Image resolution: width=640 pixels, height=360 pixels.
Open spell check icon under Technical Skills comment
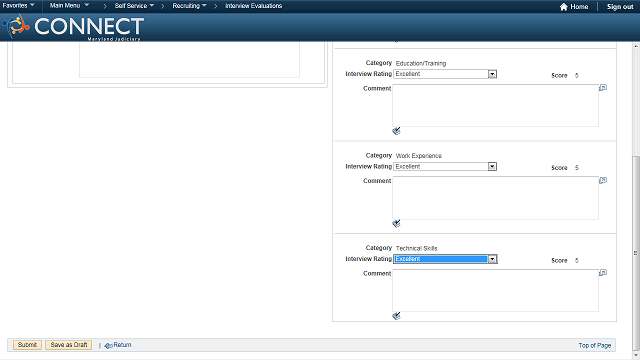396,316
